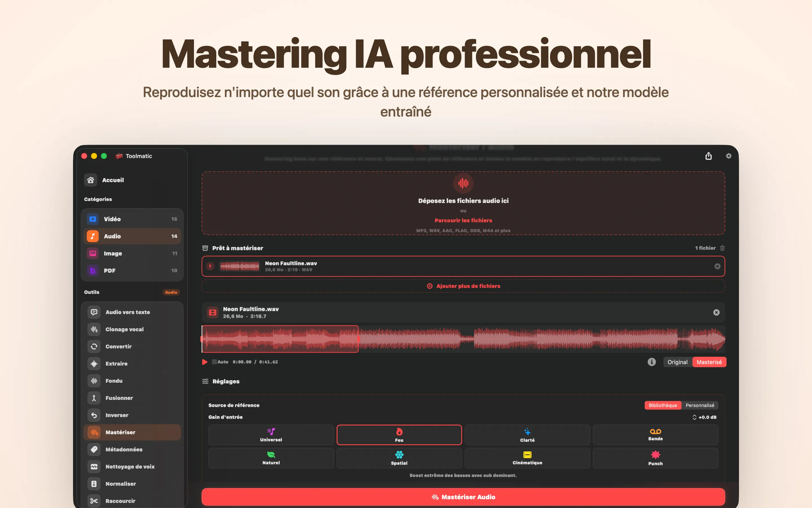Click Parcourir les fichiers link
The image size is (812, 508).
(463, 220)
